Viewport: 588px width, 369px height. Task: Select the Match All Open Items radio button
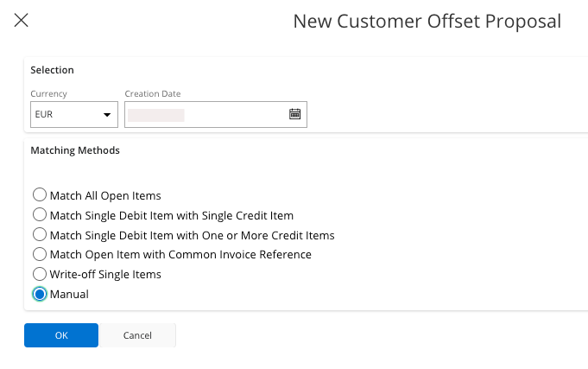tap(40, 195)
